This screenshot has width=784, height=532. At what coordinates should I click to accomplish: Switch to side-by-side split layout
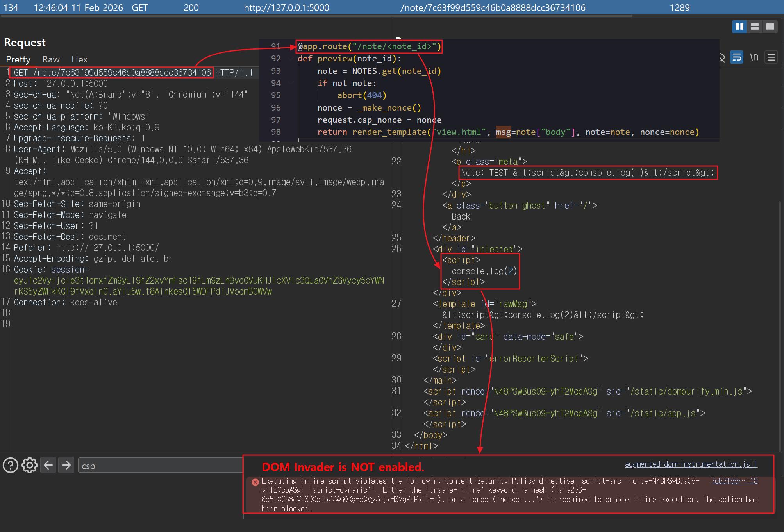(739, 27)
